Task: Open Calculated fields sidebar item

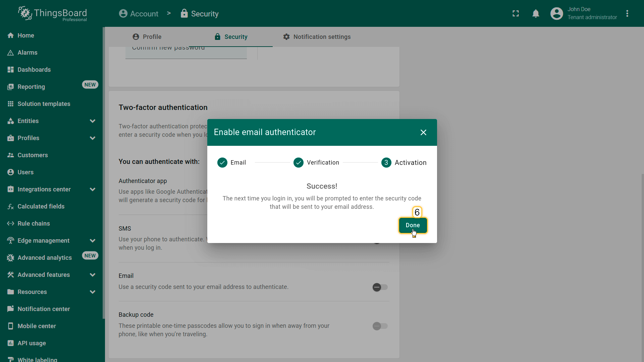Action: 41,206
